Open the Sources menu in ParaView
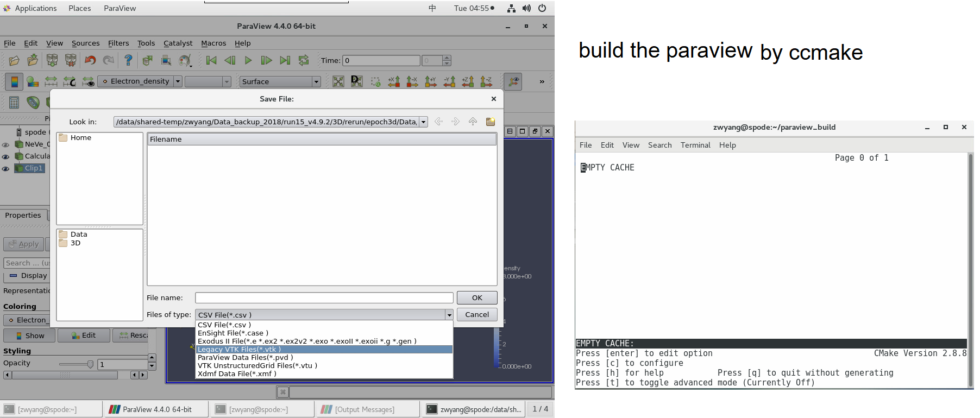Viewport: 980px width, 418px height. (85, 43)
